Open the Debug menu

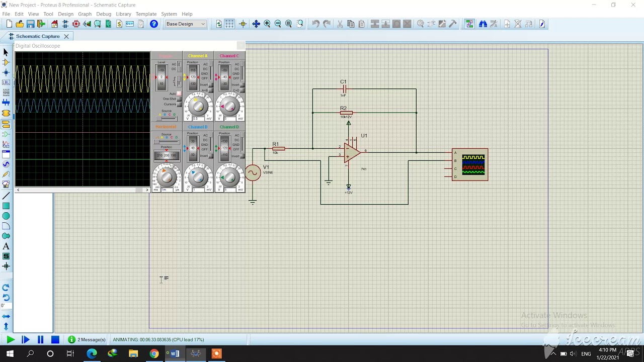click(x=104, y=14)
